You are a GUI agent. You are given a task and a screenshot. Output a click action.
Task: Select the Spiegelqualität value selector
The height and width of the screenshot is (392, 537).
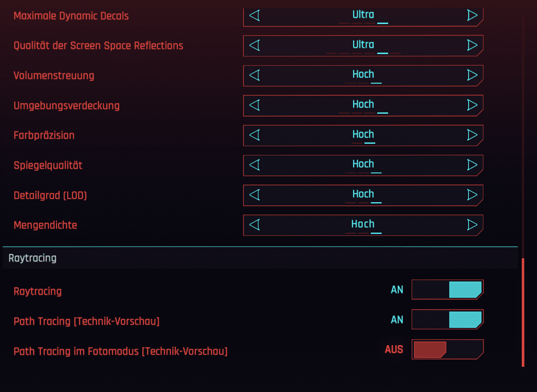(x=363, y=165)
